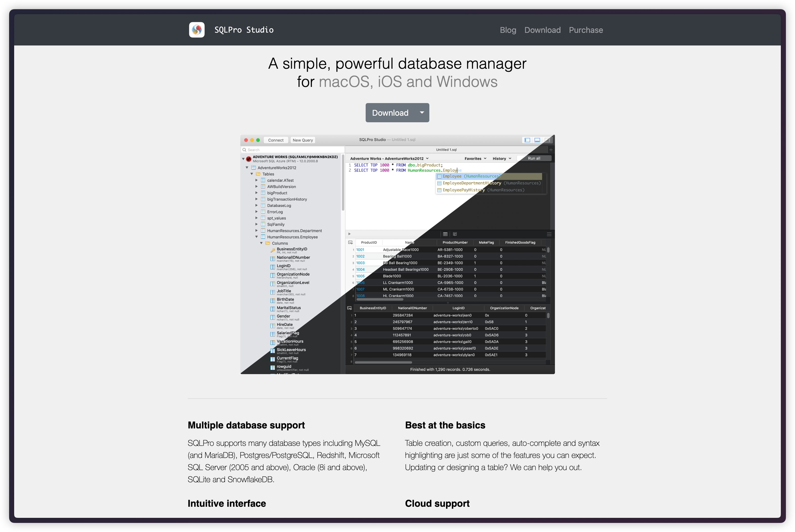The image size is (795, 532).
Task: Click the NationalIDNumber column icon
Action: 272,259
